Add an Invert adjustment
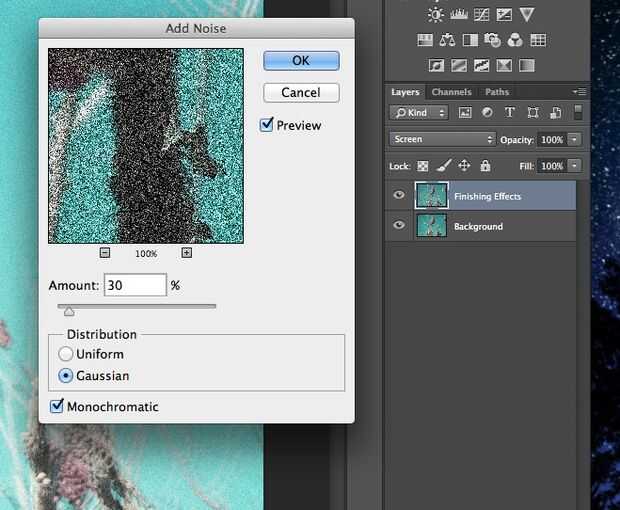This screenshot has width=620, height=510. tap(436, 65)
